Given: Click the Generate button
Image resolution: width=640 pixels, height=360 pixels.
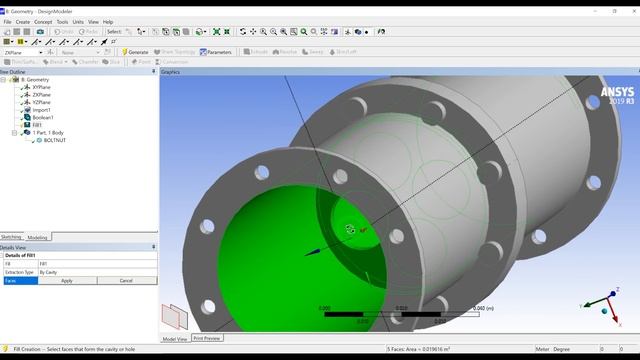Looking at the screenshot, I should pyautogui.click(x=135, y=52).
